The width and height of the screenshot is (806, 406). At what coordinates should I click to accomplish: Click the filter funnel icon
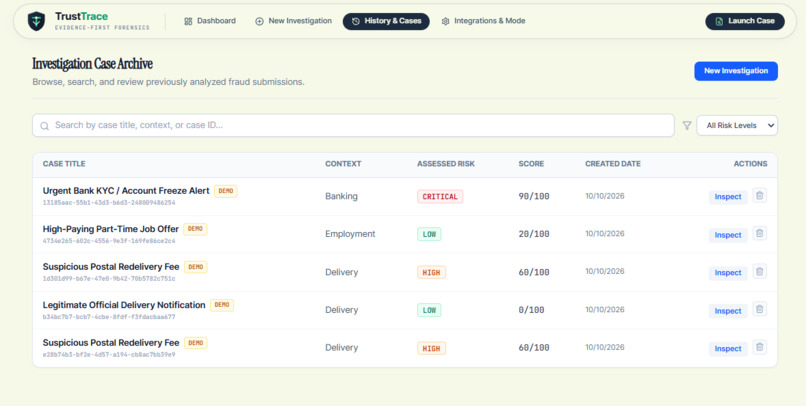[686, 125]
